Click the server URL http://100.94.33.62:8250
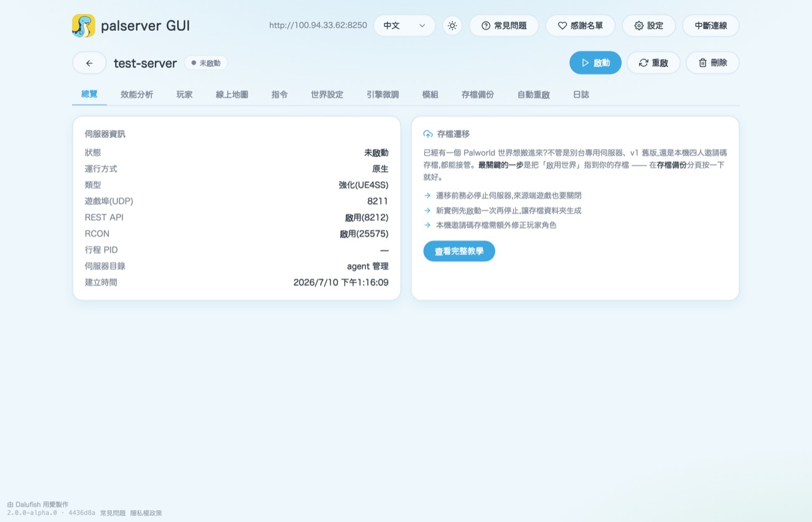 pyautogui.click(x=318, y=26)
